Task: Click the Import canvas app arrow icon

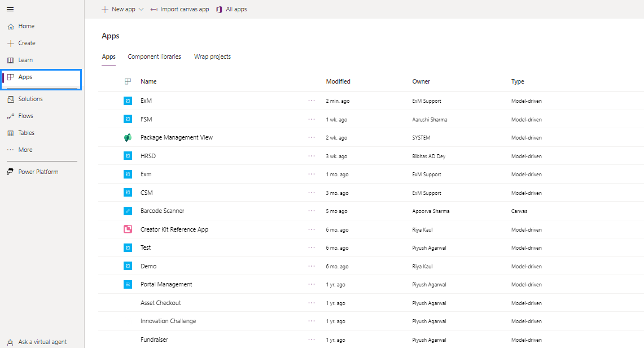Action: [x=154, y=10]
